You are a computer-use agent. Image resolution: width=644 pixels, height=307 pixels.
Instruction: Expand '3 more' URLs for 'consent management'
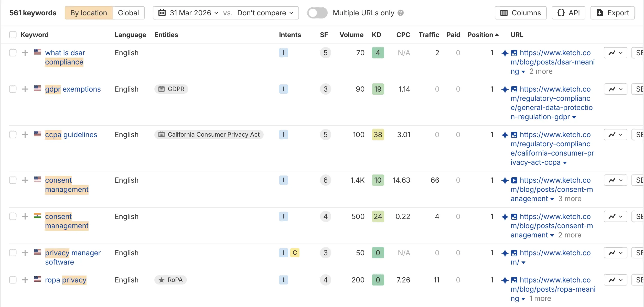pyautogui.click(x=570, y=199)
